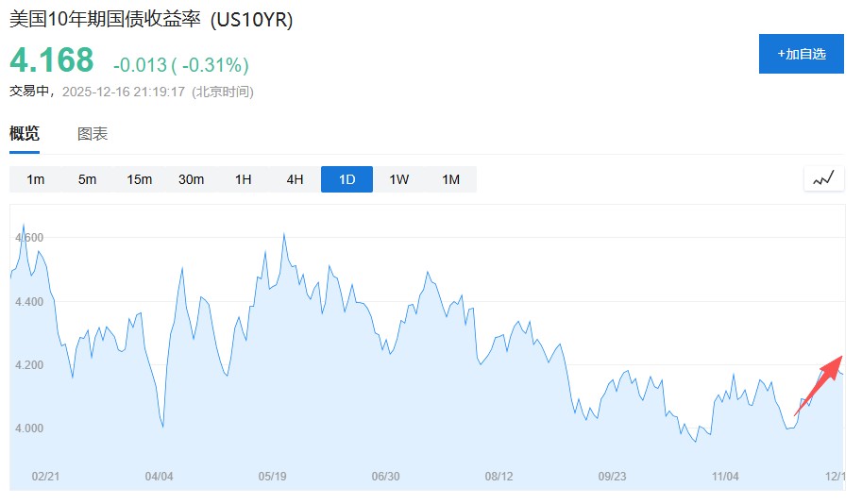Screen dimensions: 862x504
Task: Switch to the 概览 tab
Action: pos(25,134)
